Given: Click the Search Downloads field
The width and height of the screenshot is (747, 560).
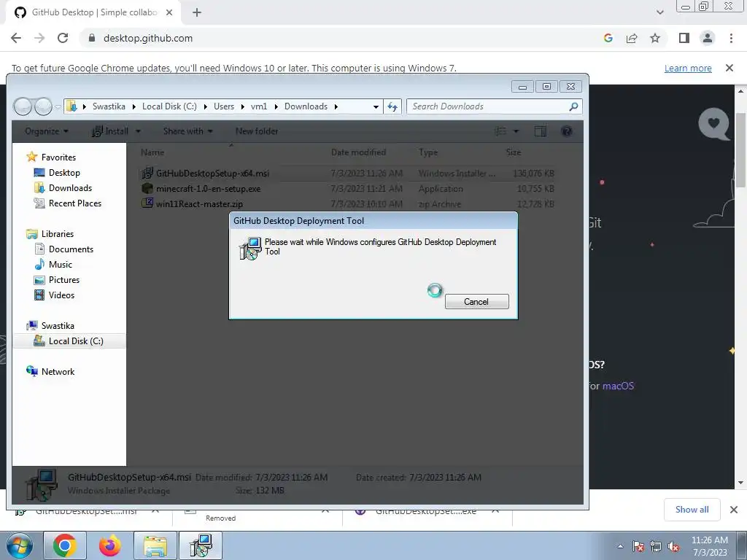Looking at the screenshot, I should tap(494, 106).
